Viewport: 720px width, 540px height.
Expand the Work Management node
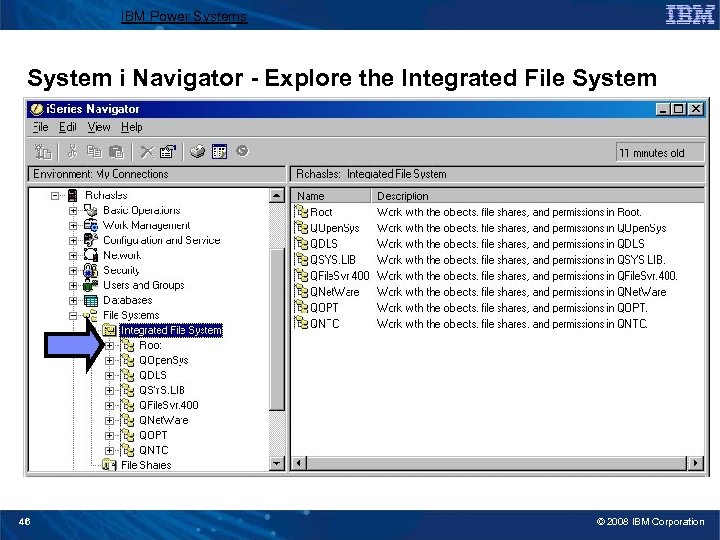pos(73,226)
